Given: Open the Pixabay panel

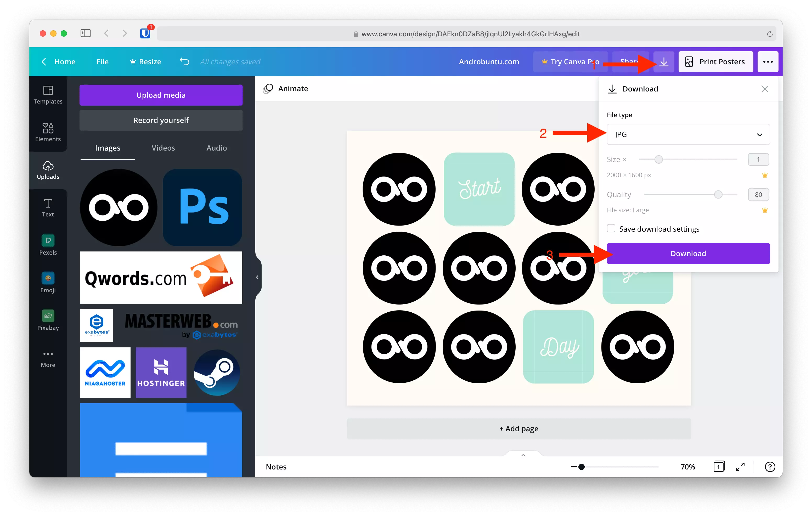Looking at the screenshot, I should point(48,320).
